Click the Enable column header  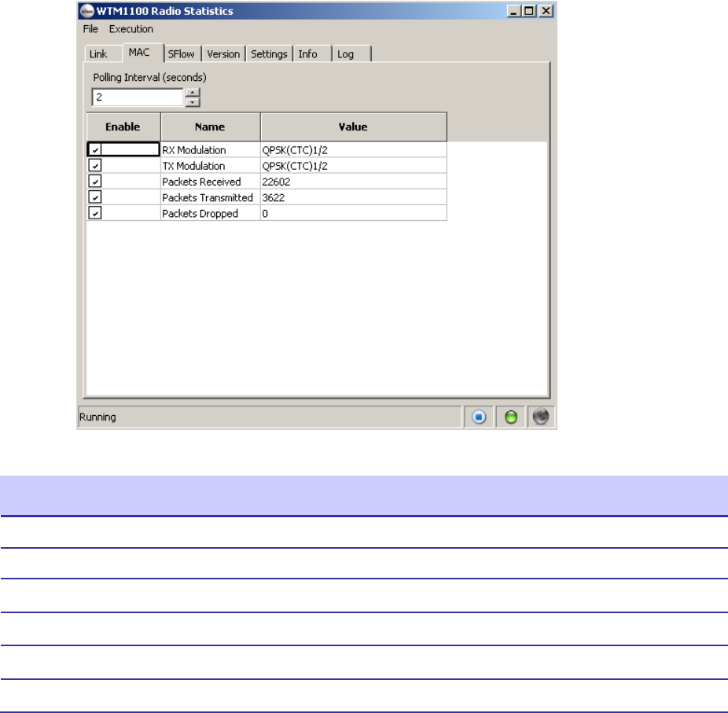123,127
